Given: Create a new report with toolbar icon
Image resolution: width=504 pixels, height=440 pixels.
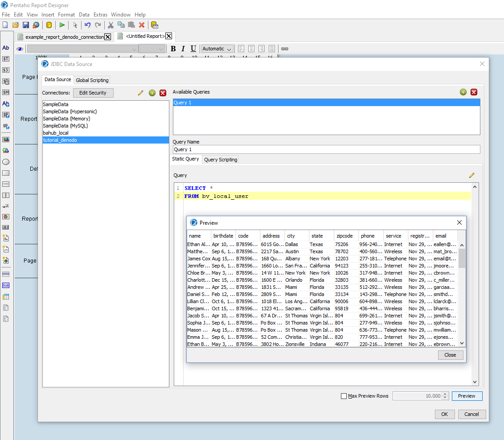Looking at the screenshot, I should click(5, 25).
